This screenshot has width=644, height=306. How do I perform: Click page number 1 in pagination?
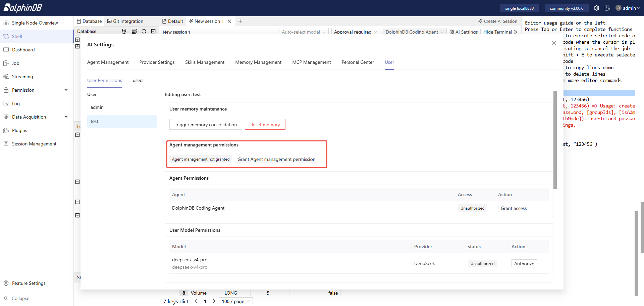(205, 301)
